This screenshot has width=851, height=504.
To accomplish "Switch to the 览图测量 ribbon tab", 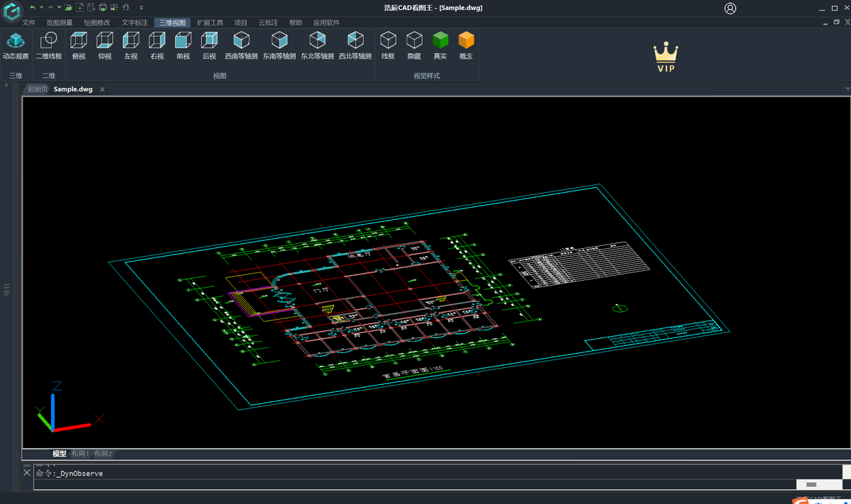I will point(60,23).
